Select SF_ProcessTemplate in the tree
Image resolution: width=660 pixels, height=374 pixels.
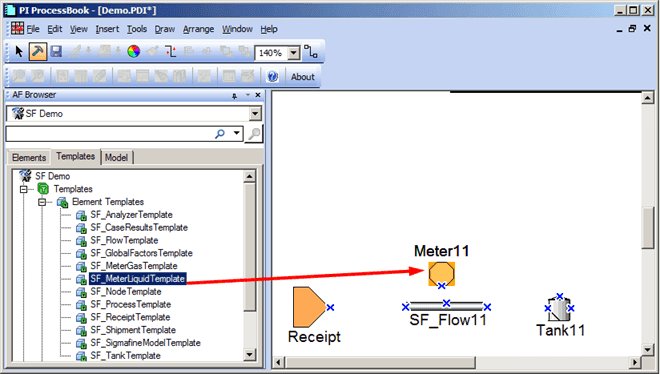[130, 304]
